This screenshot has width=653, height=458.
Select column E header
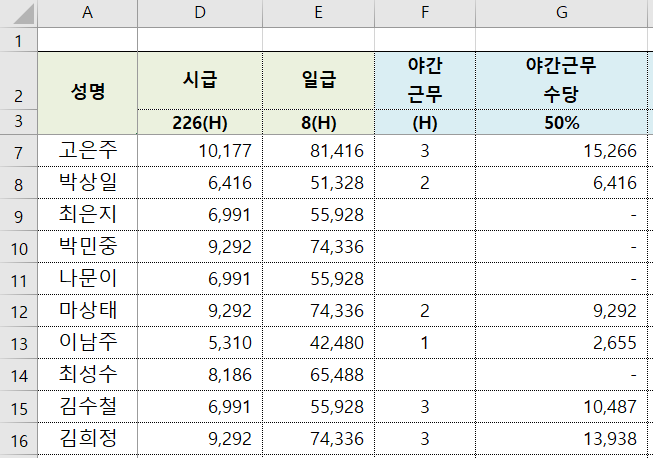click(319, 13)
